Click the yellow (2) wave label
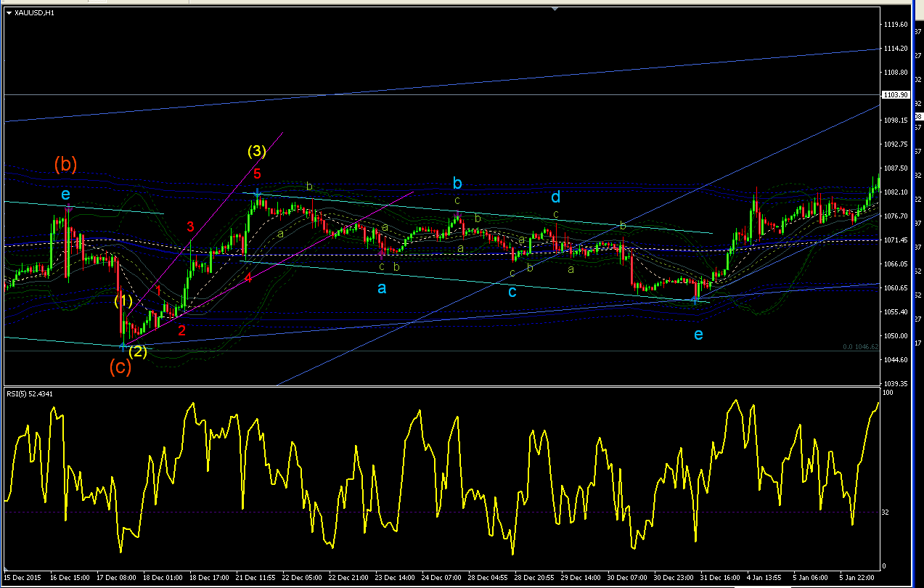This screenshot has width=924, height=588. pos(137,352)
